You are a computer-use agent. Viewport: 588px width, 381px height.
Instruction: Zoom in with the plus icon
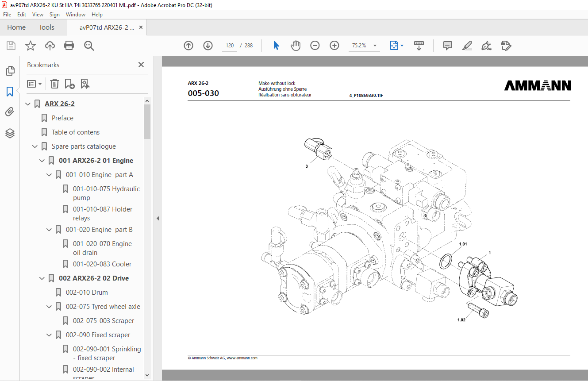pos(334,46)
